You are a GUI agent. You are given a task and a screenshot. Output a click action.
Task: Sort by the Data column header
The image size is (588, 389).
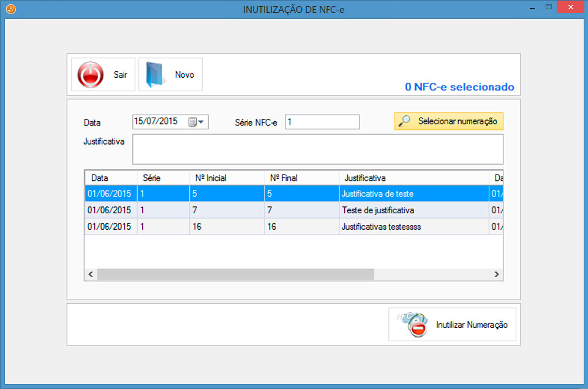tap(111, 178)
